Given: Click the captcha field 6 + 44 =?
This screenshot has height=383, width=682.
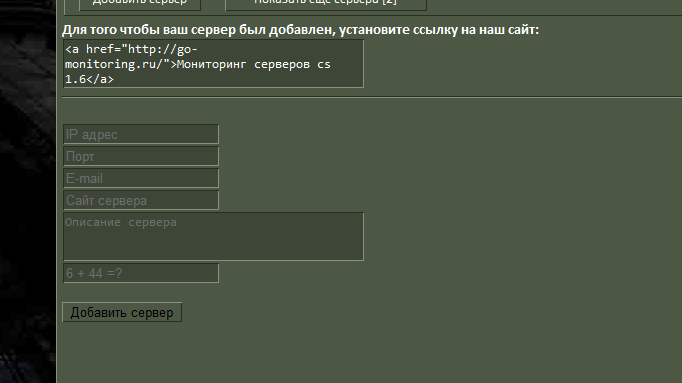Looking at the screenshot, I should pos(141,273).
